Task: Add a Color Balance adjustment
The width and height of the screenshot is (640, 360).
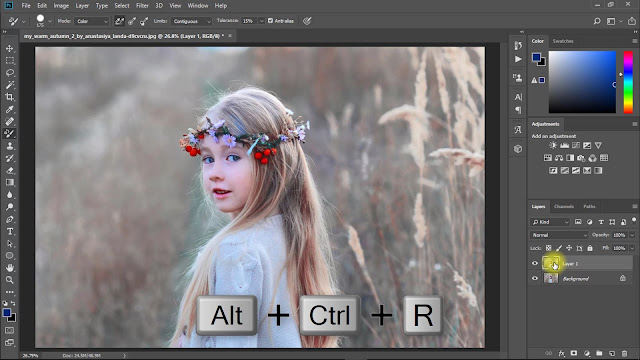Action: tap(559, 158)
